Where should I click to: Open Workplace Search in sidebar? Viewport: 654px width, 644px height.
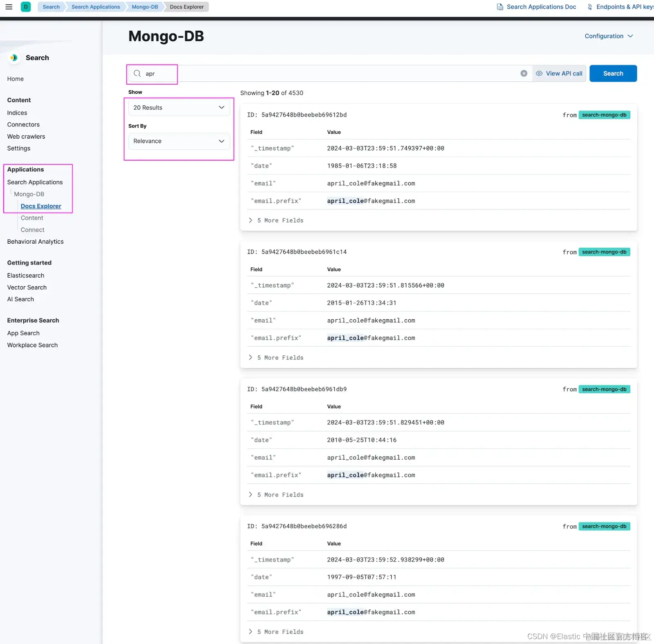point(32,345)
